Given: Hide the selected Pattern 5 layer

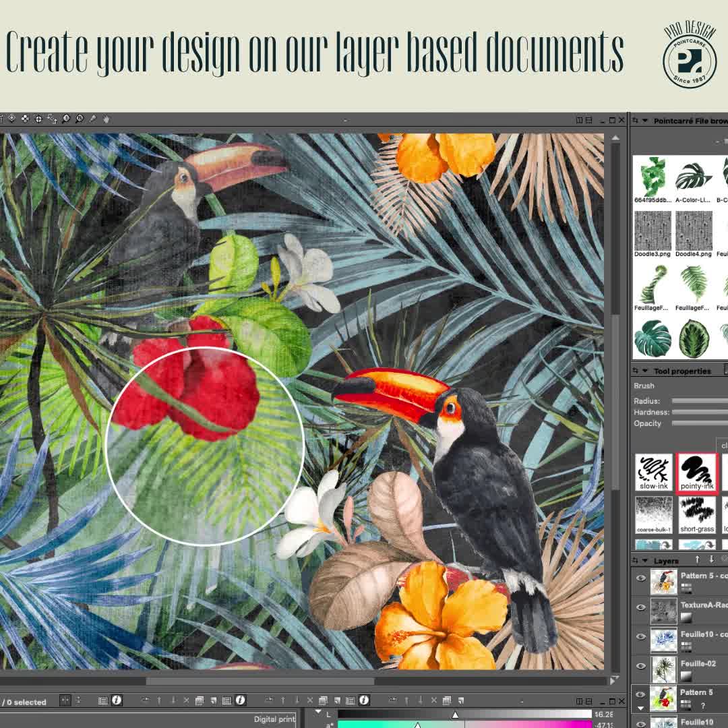Looking at the screenshot, I should point(641,694).
